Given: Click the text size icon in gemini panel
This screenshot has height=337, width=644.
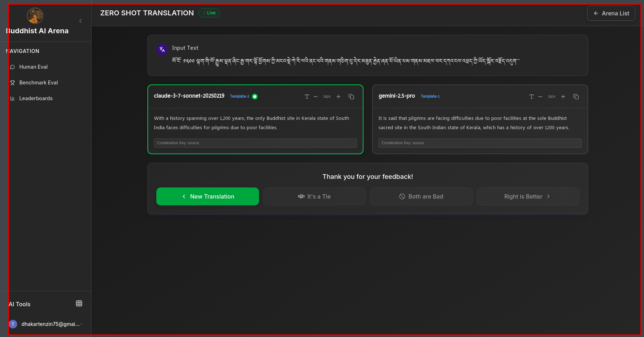Looking at the screenshot, I should (x=532, y=97).
